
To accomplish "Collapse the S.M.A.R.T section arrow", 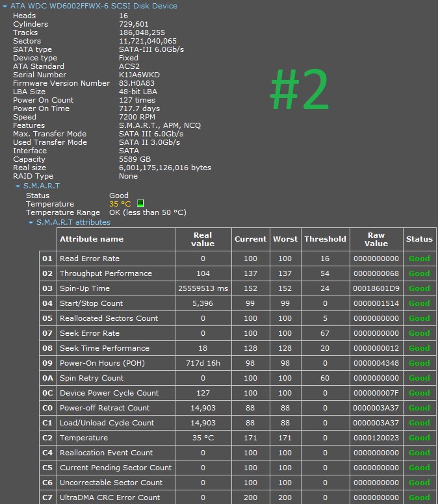I will (x=18, y=186).
